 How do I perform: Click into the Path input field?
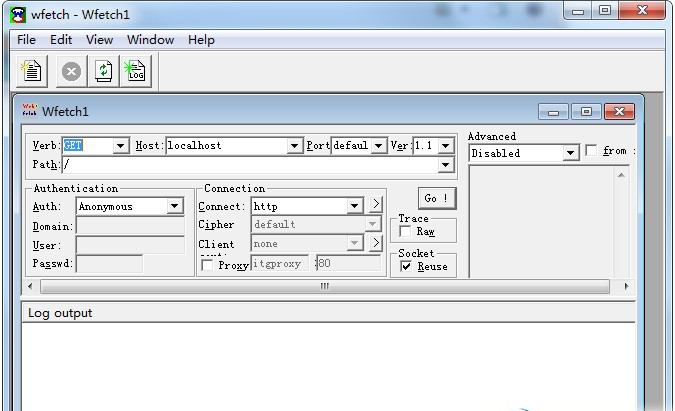click(250, 165)
